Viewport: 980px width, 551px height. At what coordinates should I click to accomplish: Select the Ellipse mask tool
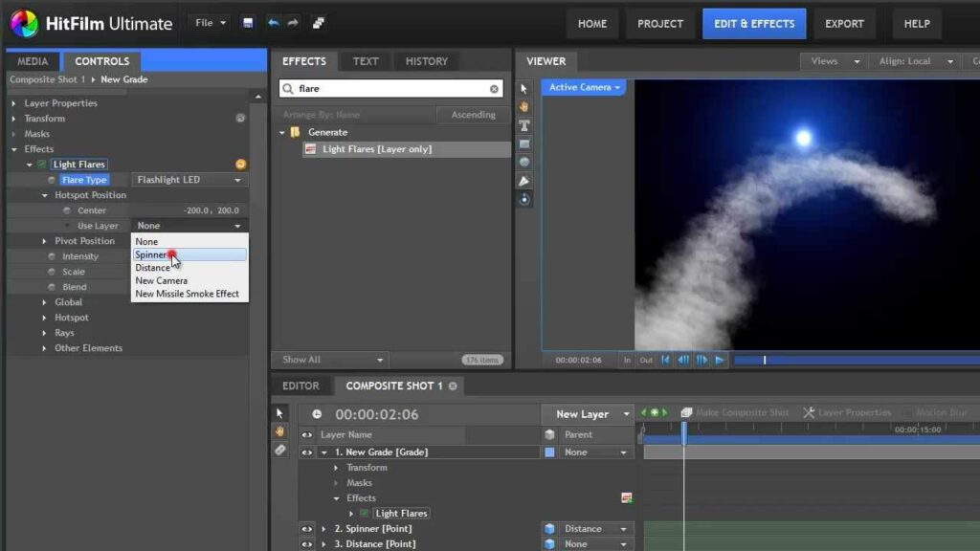pos(523,162)
